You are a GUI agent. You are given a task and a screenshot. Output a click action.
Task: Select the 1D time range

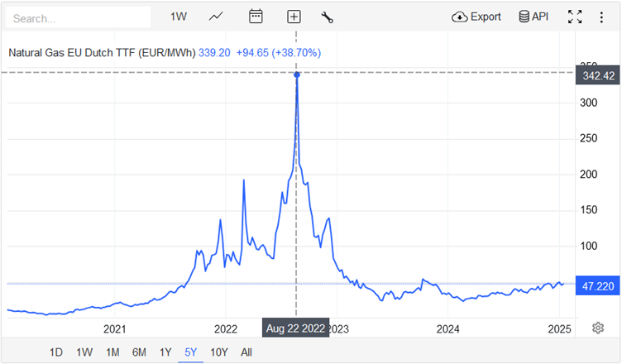tap(56, 352)
